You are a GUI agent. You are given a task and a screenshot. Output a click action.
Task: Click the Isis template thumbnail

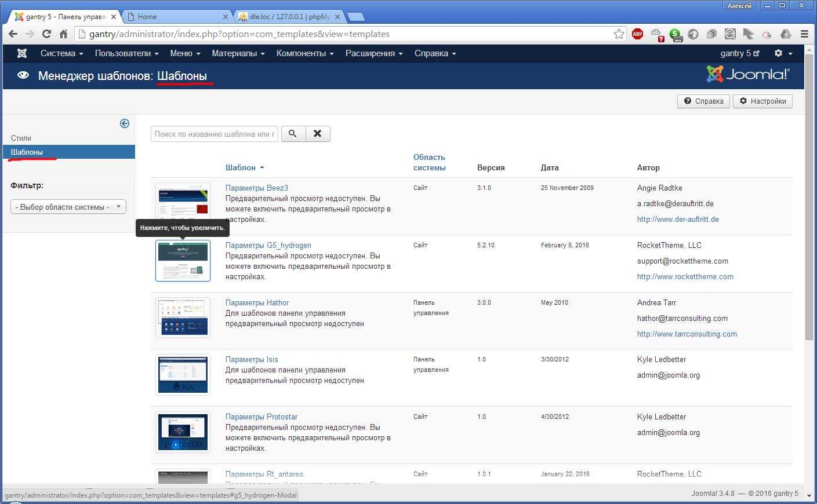pos(183,375)
